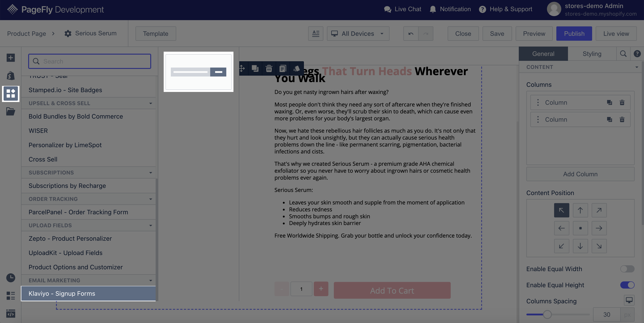
Task: Open the styling icon on element toolbar
Action: click(297, 68)
